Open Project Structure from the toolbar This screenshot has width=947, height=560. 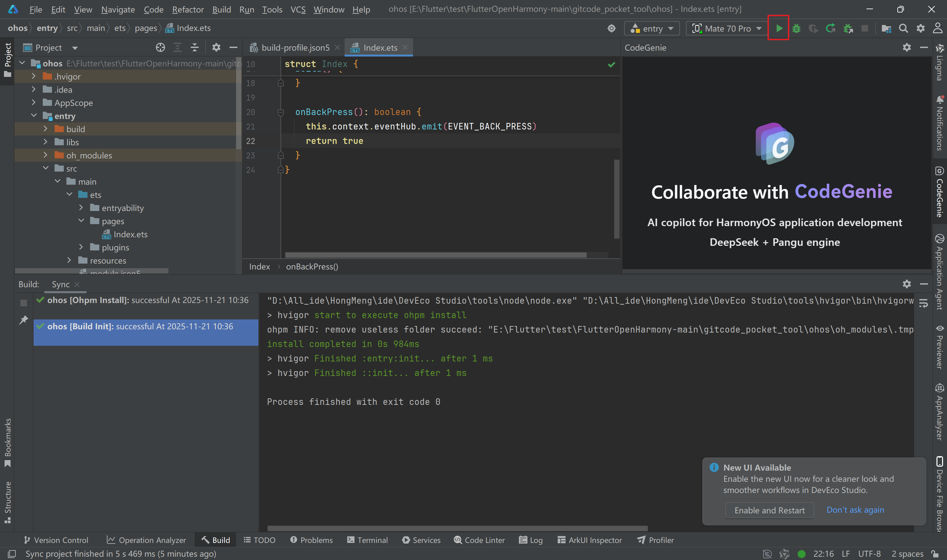coord(886,28)
